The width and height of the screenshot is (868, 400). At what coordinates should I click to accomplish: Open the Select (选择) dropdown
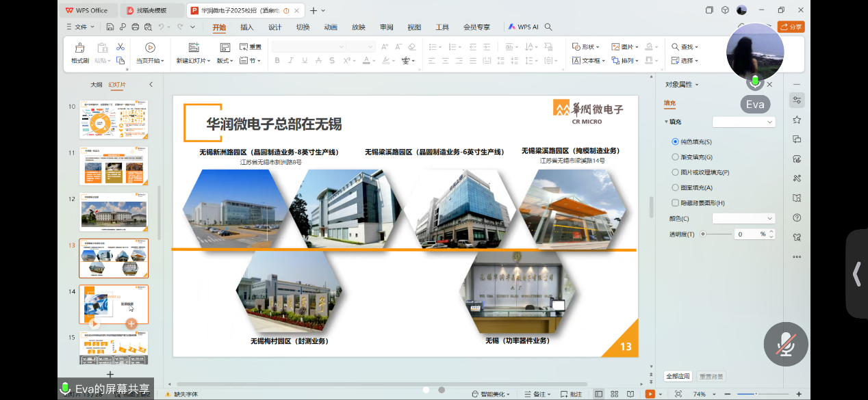[x=685, y=60]
